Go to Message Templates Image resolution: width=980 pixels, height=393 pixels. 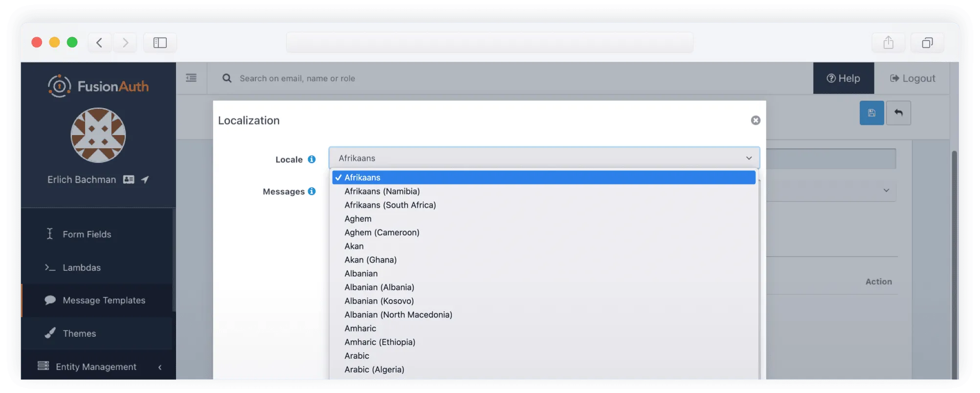pos(104,301)
